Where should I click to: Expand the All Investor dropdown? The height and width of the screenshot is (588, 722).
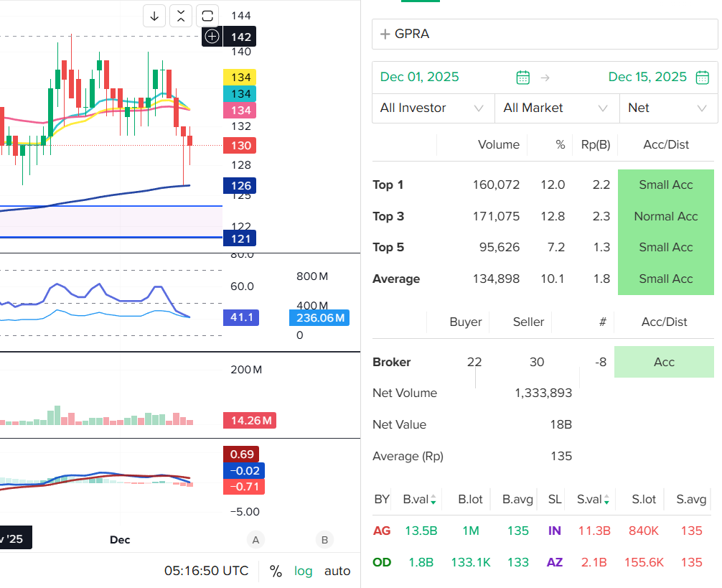[433, 108]
